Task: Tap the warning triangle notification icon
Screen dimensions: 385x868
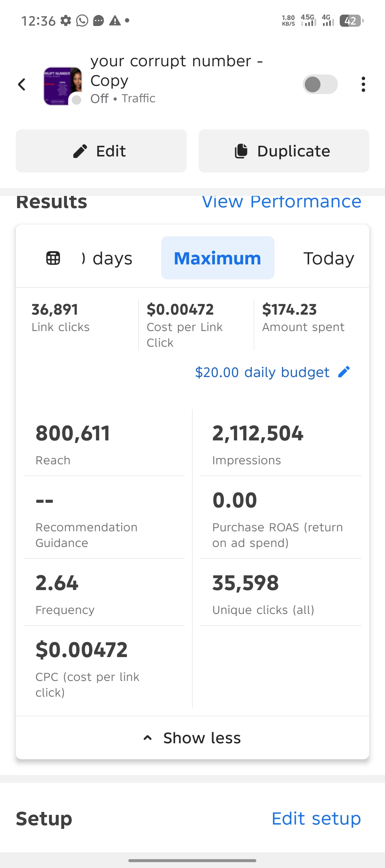Action: (x=115, y=21)
